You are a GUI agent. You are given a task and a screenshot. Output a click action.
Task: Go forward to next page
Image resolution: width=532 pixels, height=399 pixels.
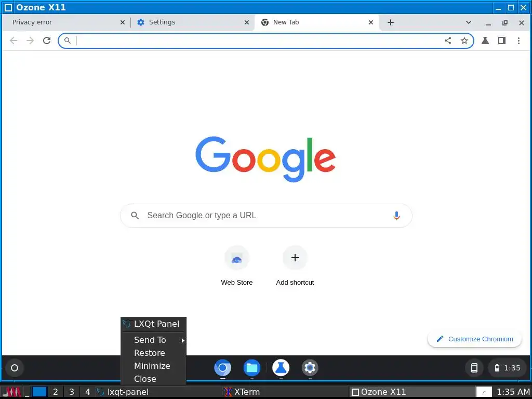[x=30, y=41]
